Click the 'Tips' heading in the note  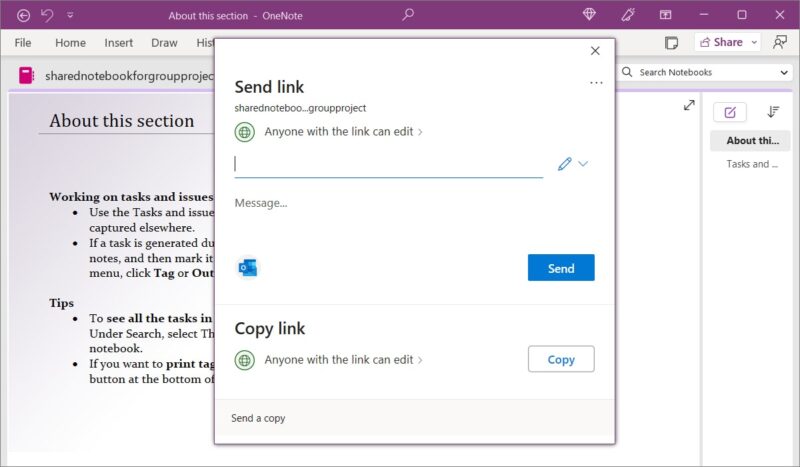pyautogui.click(x=62, y=303)
